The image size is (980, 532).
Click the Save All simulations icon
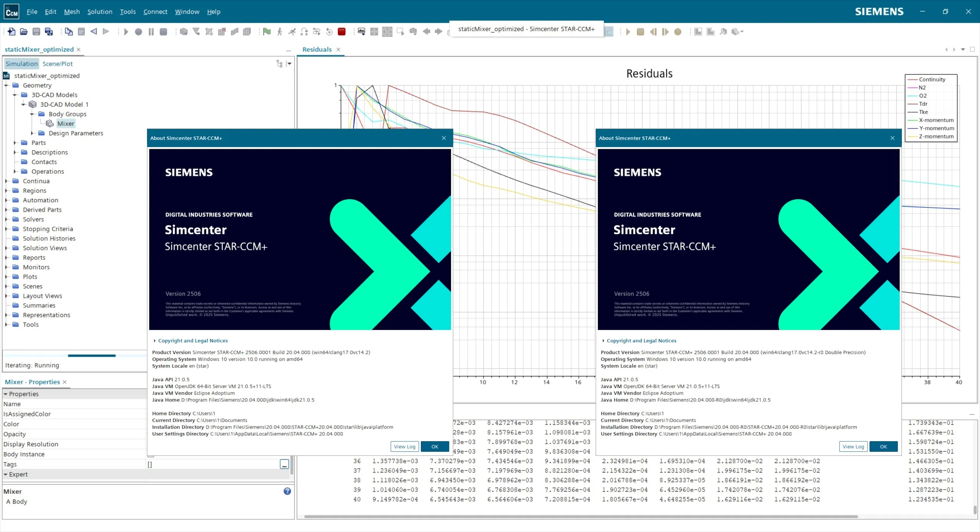click(49, 32)
